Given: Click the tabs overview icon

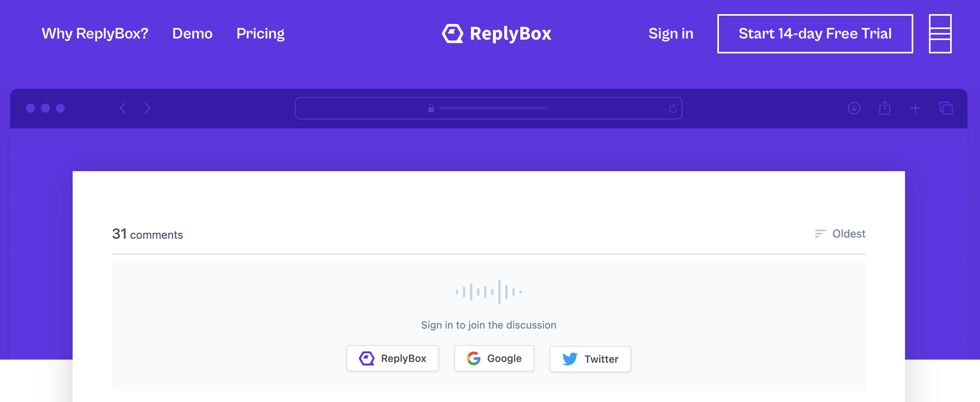Looking at the screenshot, I should click(946, 108).
